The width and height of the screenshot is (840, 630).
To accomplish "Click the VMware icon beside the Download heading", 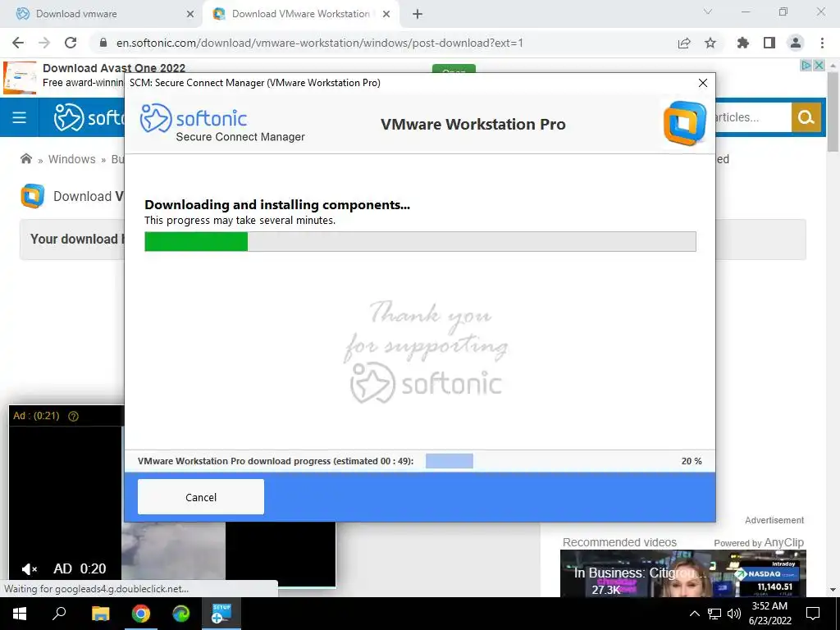I will tap(33, 196).
